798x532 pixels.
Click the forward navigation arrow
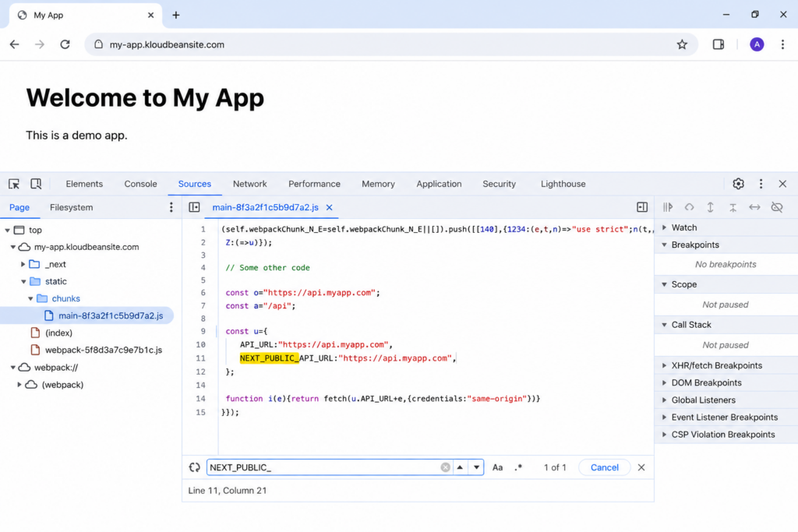coord(39,44)
